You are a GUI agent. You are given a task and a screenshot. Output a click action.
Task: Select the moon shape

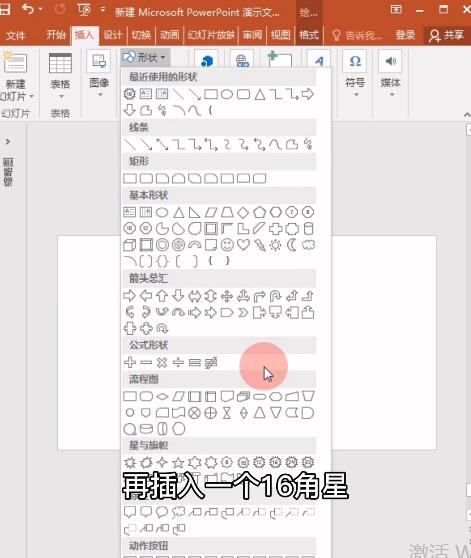click(x=292, y=245)
